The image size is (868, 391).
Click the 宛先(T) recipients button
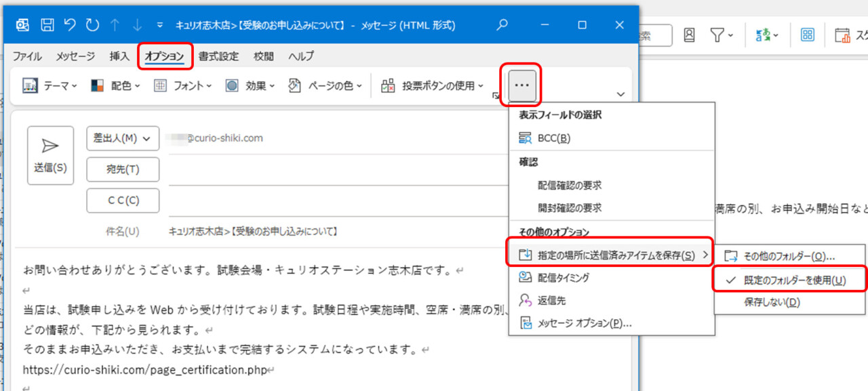tap(123, 169)
